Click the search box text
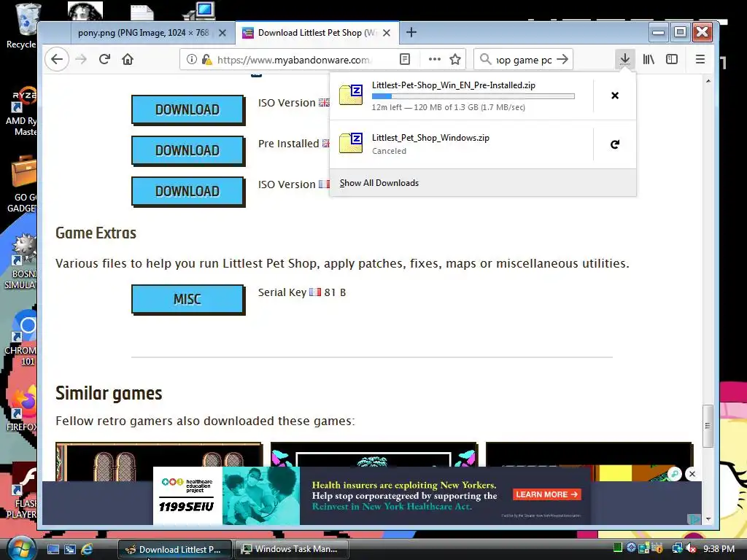 tap(523, 60)
